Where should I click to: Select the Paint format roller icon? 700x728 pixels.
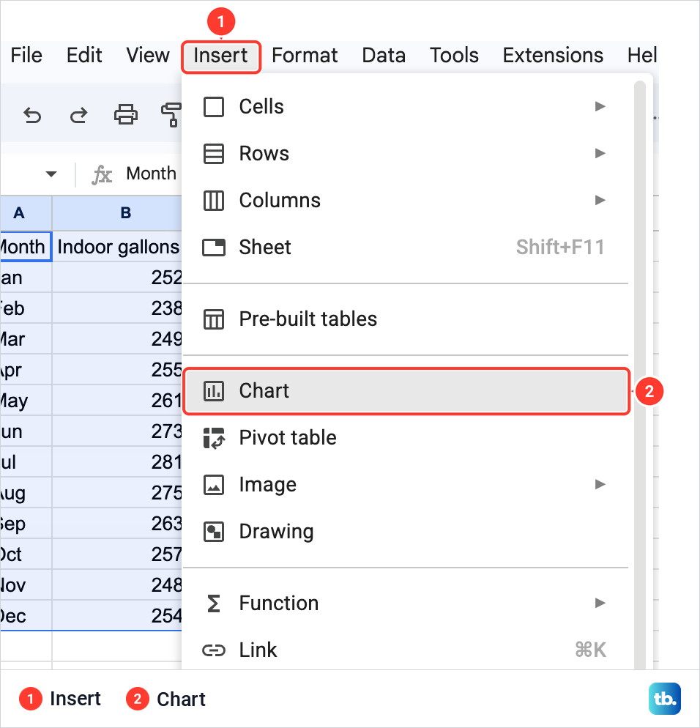point(171,115)
